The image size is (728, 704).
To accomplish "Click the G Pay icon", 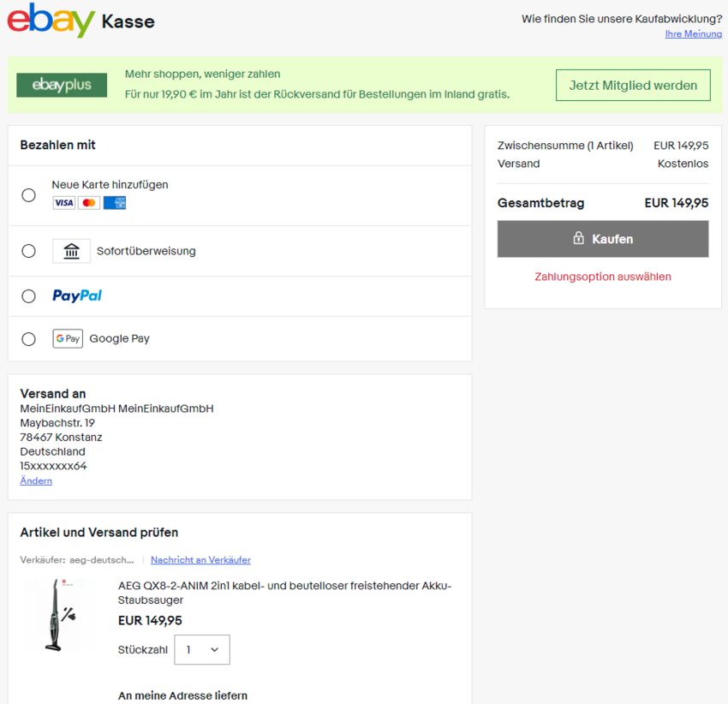I will point(67,338).
